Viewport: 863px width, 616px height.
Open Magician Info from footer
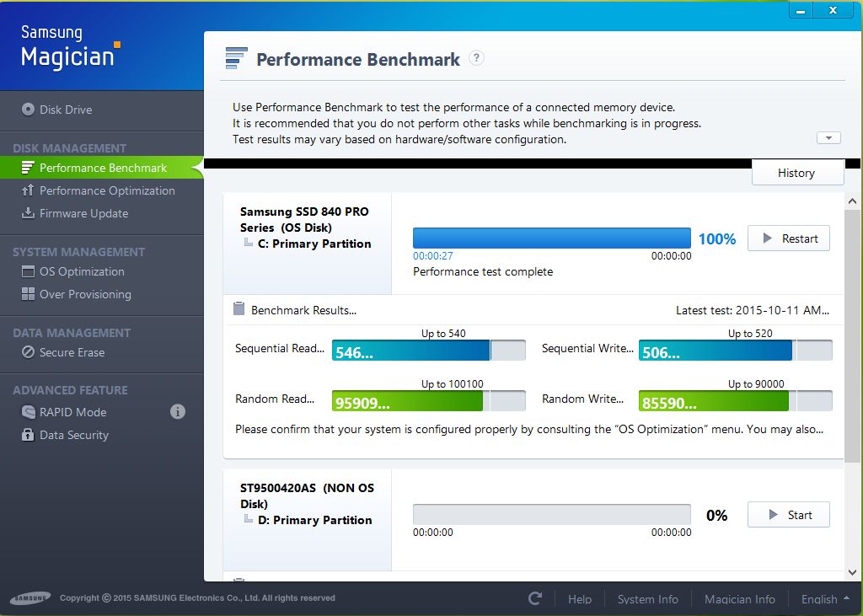click(740, 599)
